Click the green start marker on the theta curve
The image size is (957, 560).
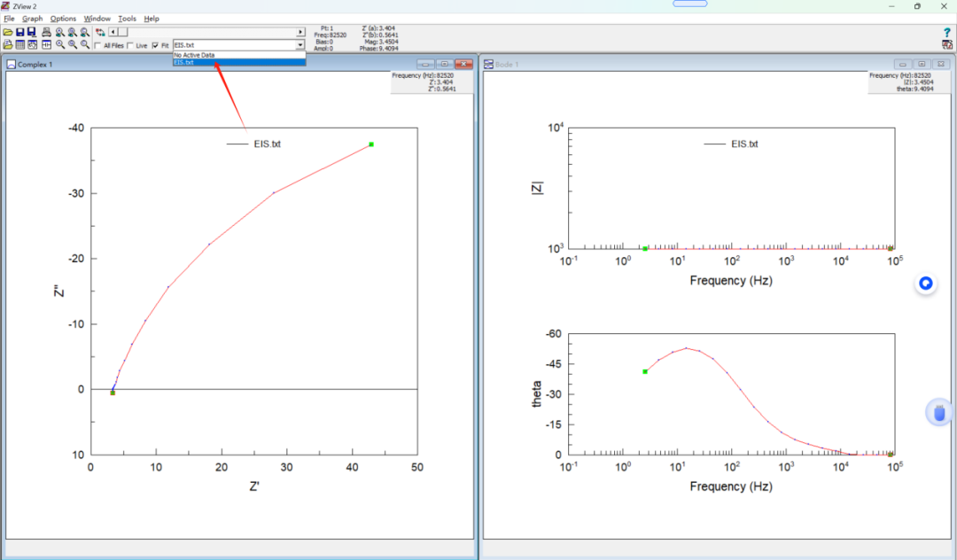pos(645,371)
